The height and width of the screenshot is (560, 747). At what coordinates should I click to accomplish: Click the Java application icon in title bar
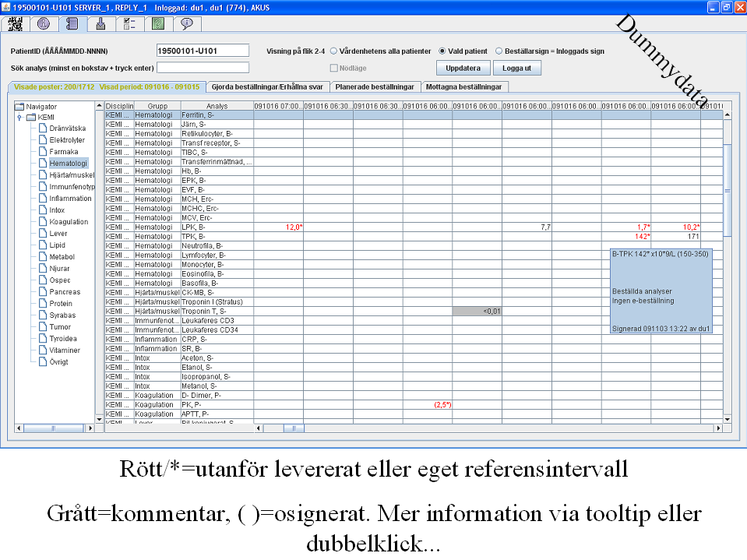(5, 7)
